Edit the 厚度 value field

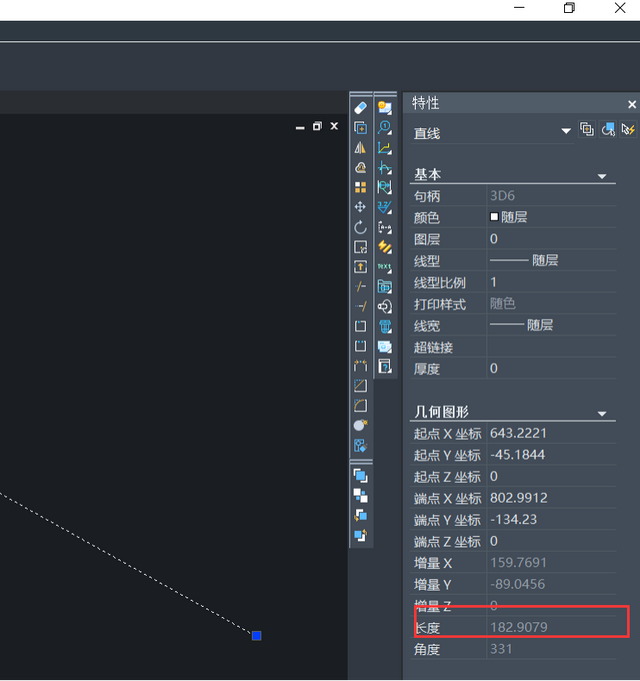pyautogui.click(x=551, y=369)
